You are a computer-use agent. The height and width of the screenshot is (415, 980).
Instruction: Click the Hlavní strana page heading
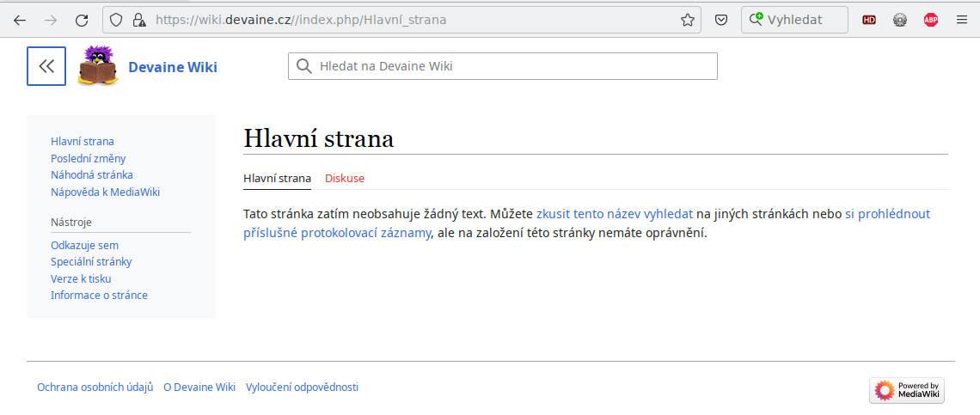pyautogui.click(x=319, y=138)
